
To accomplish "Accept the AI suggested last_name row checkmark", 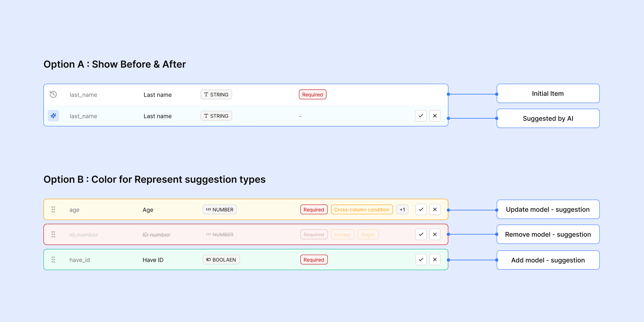I will [421, 116].
